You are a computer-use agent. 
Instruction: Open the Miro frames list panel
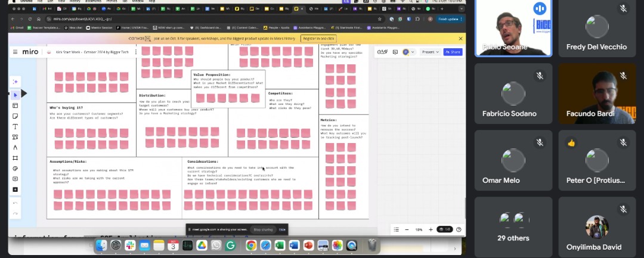[397, 230]
